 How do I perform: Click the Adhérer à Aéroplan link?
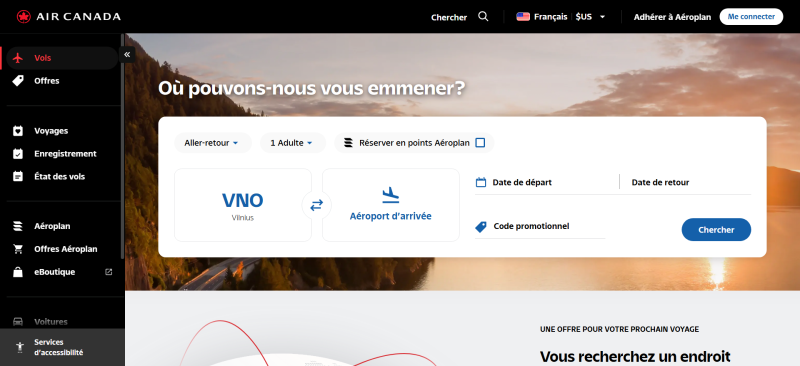click(672, 17)
